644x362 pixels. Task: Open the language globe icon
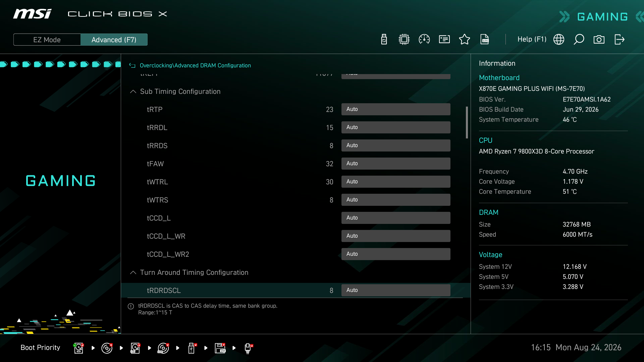[559, 40]
